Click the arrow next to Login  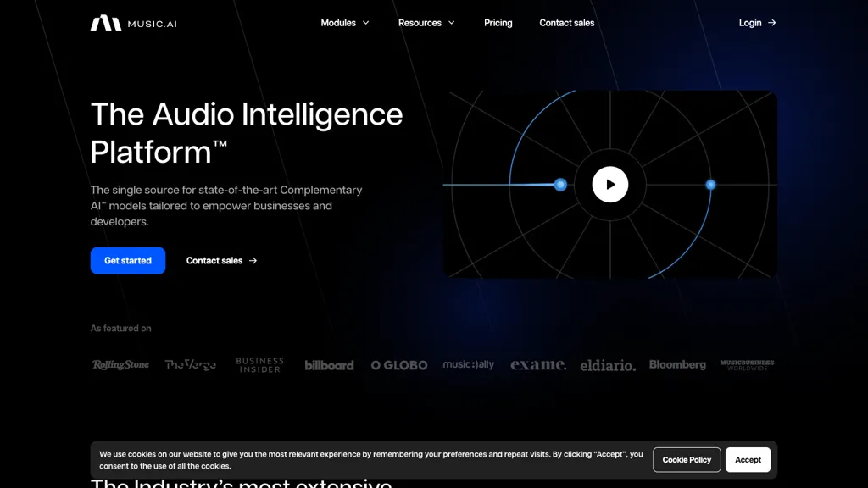tap(772, 23)
